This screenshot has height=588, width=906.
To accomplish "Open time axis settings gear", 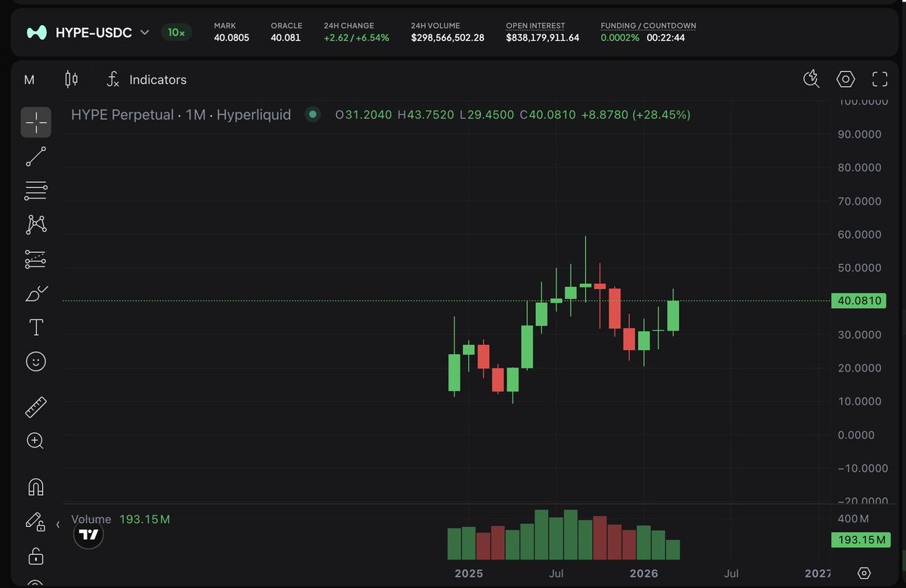I will (864, 574).
